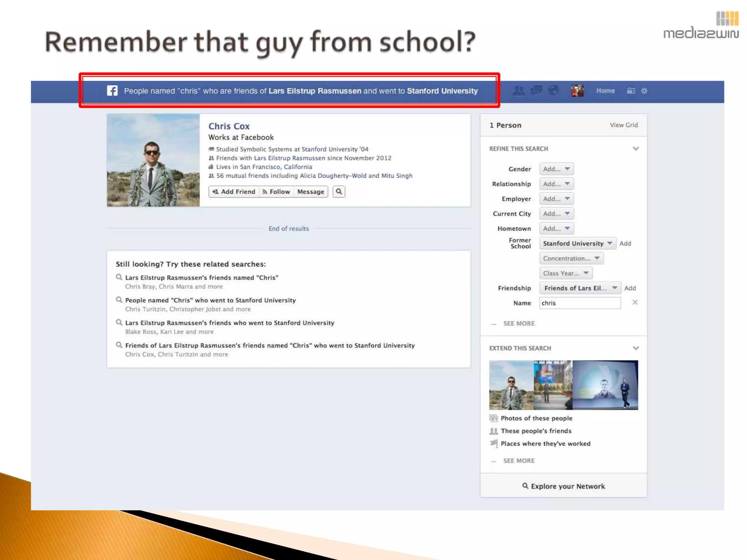747x560 pixels.
Task: Open the notifications globe icon
Action: pyautogui.click(x=553, y=90)
